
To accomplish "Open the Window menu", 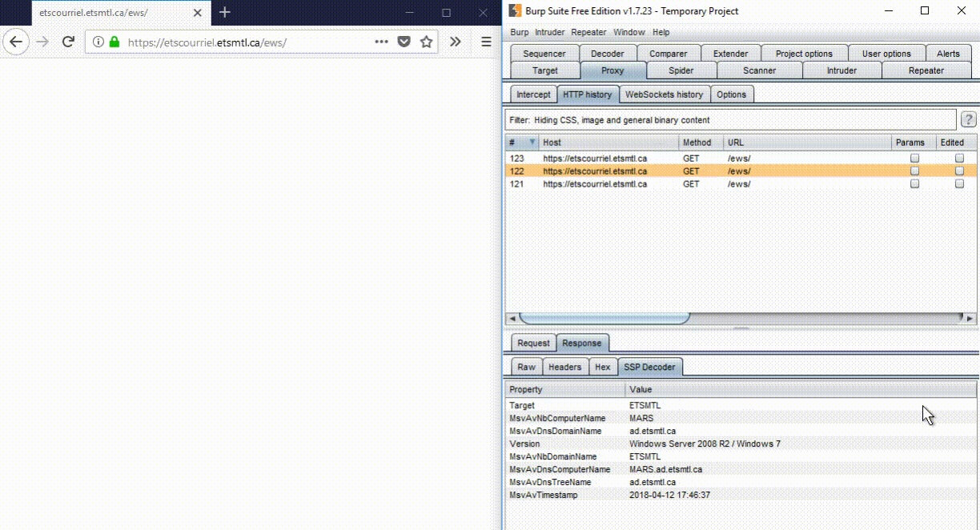I will 629,32.
